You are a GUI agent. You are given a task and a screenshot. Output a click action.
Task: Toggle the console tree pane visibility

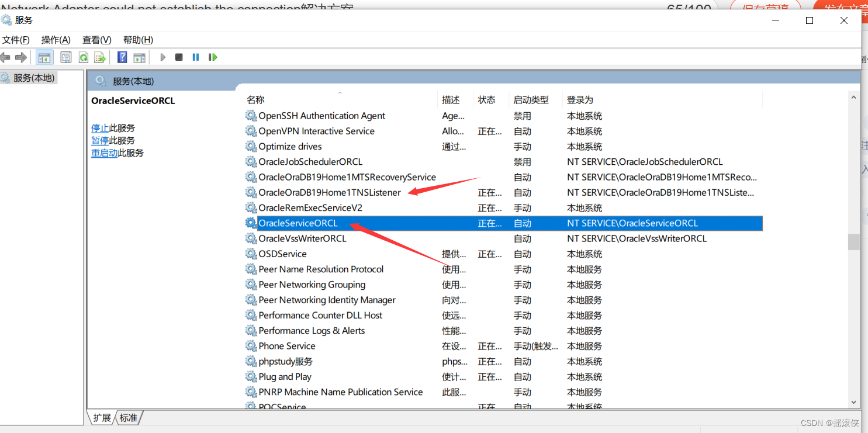pos(44,57)
